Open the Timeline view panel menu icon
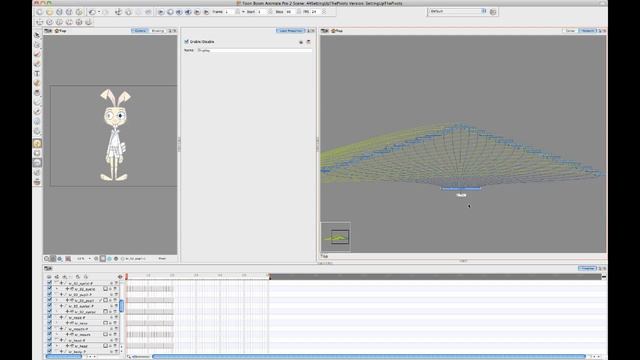 coord(48,268)
